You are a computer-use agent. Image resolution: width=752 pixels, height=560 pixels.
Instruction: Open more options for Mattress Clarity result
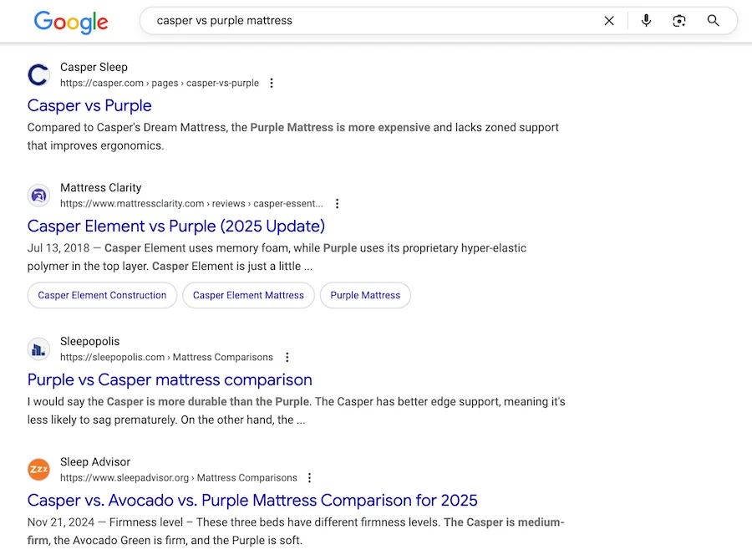[x=338, y=204]
